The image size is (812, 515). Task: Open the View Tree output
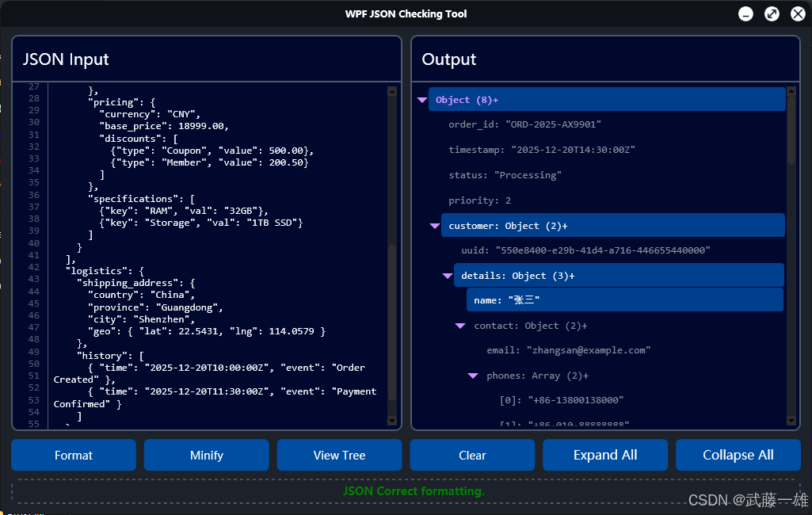click(x=339, y=455)
